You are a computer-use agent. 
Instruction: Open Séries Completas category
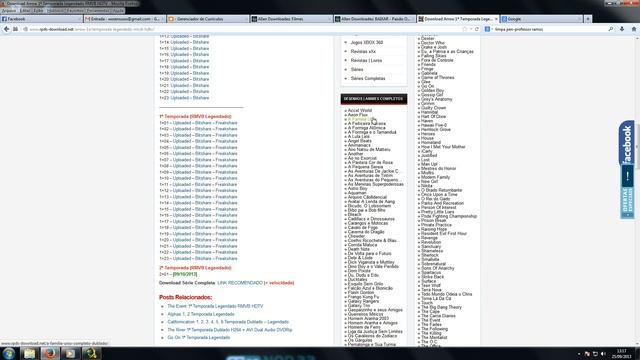pyautogui.click(x=368, y=78)
